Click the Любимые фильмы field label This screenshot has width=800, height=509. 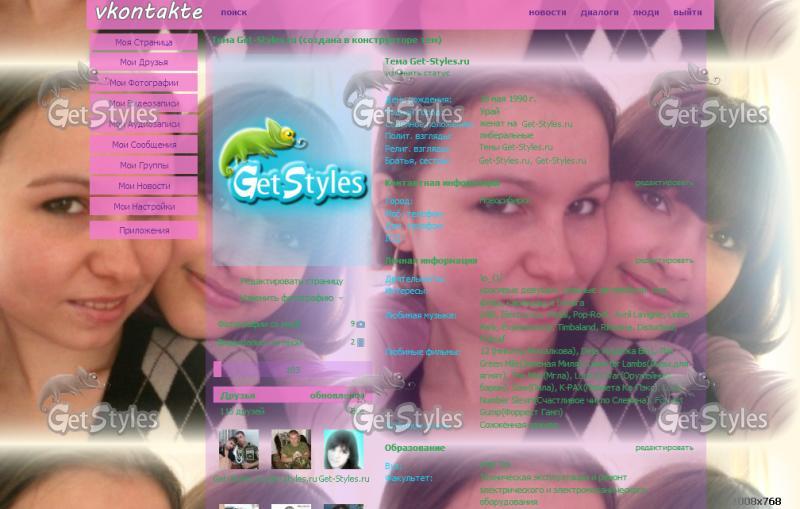(x=422, y=352)
